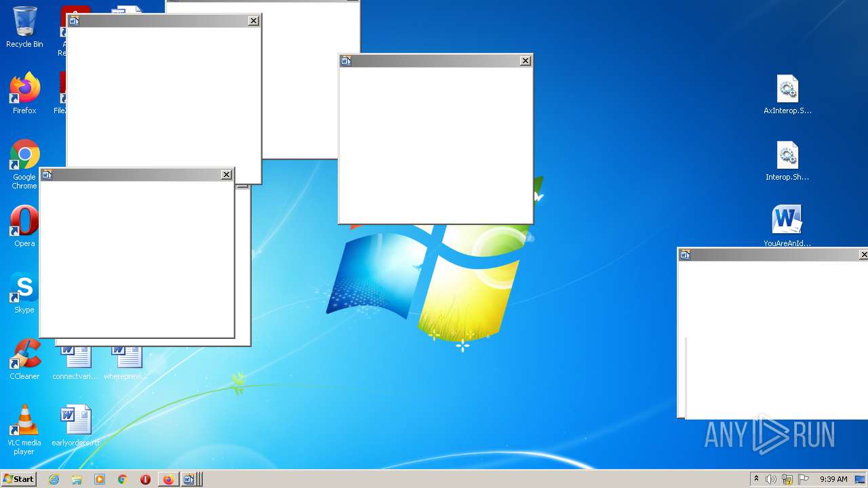Close the blank window beside the Recycle Bin
868x488 pixels.
[x=253, y=21]
